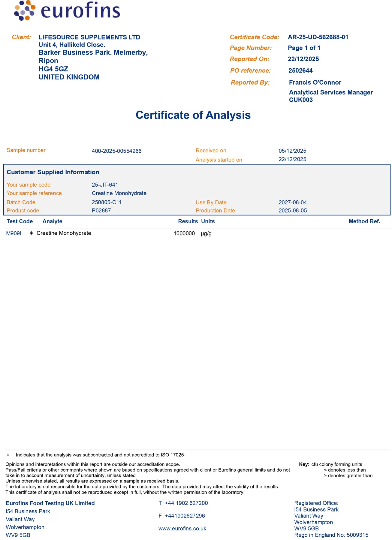Select the PO reference value 2502644
The image size is (392, 540).
[x=300, y=71]
